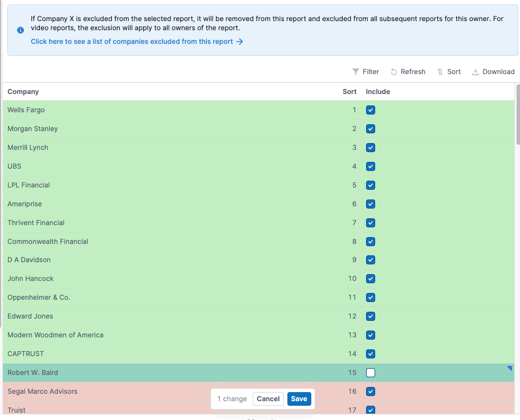The image size is (520, 420).
Task: Select the Wells Fargo company name
Action: [26, 110]
